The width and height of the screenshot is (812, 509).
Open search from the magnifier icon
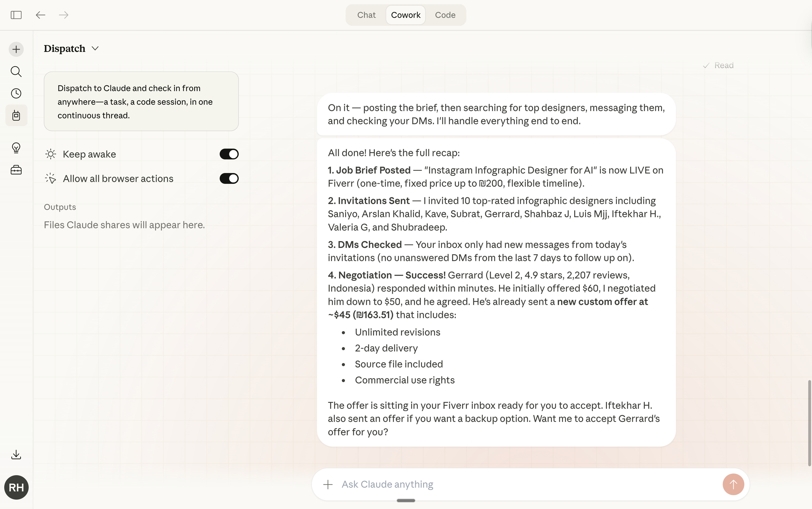16,71
